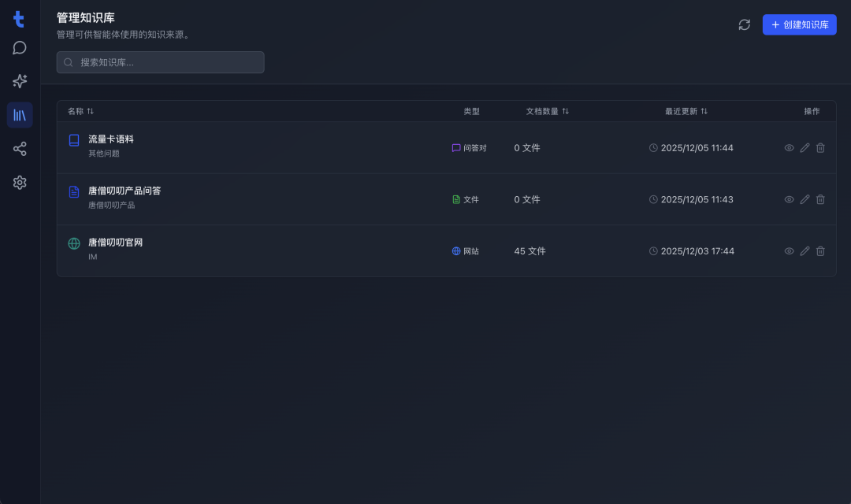Screen dimensions: 851x504
Task: Click the 搜索知识库 search field
Action: click(x=161, y=62)
